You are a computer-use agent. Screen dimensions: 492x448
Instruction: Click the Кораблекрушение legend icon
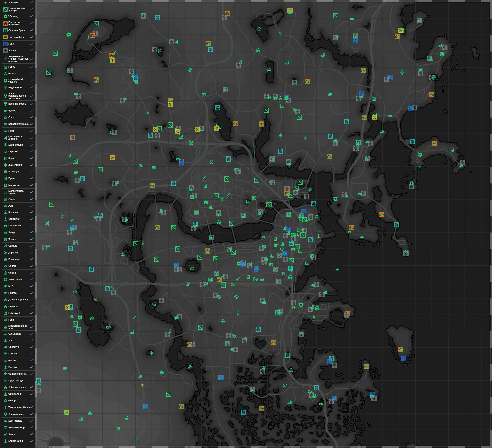[5, 124]
